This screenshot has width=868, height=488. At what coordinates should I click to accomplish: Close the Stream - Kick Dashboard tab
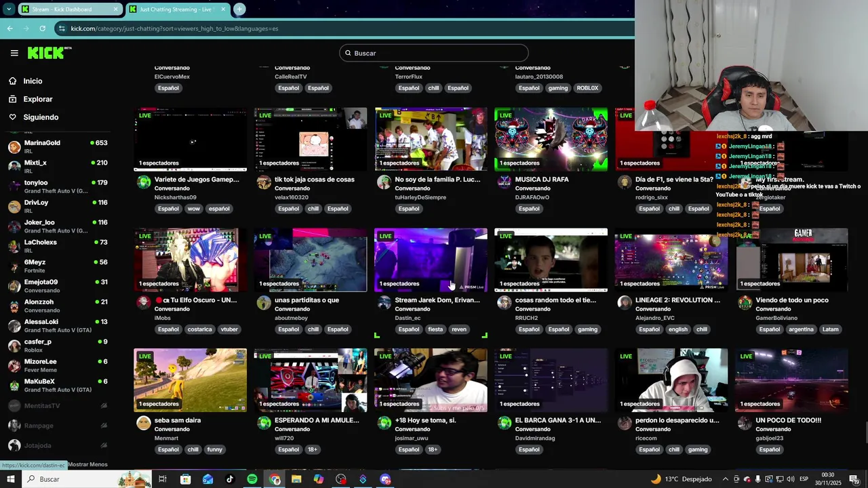coord(115,9)
